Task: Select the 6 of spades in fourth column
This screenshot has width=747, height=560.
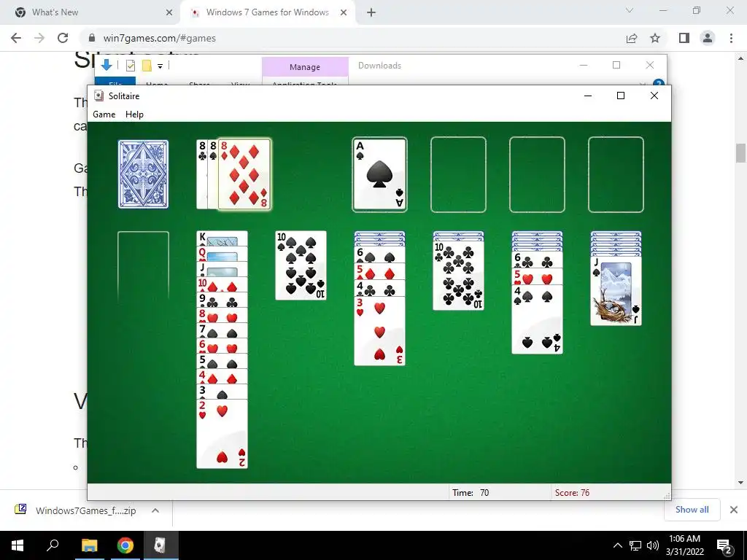Action: 379,254
